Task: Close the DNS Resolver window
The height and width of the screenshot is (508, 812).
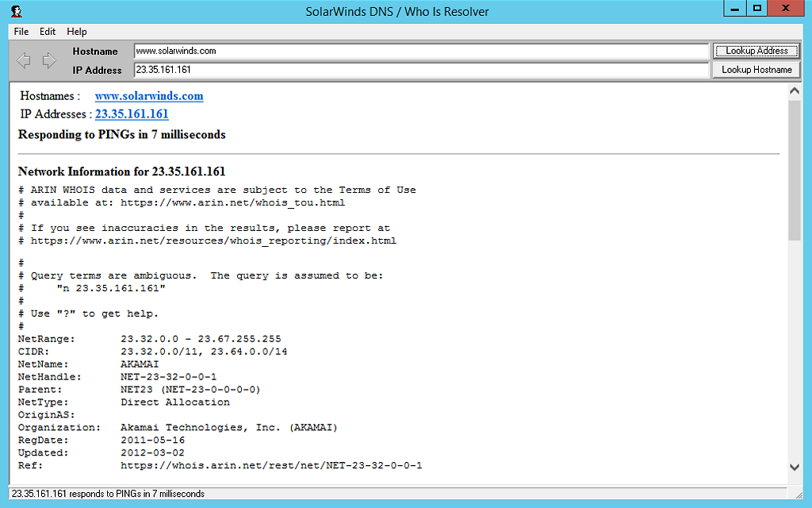Action: pyautogui.click(x=785, y=8)
